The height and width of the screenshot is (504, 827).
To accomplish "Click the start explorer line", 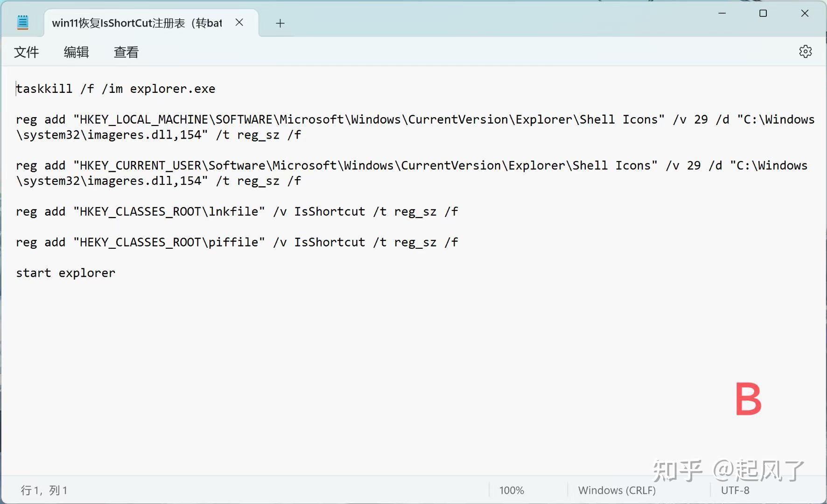I will pyautogui.click(x=65, y=273).
